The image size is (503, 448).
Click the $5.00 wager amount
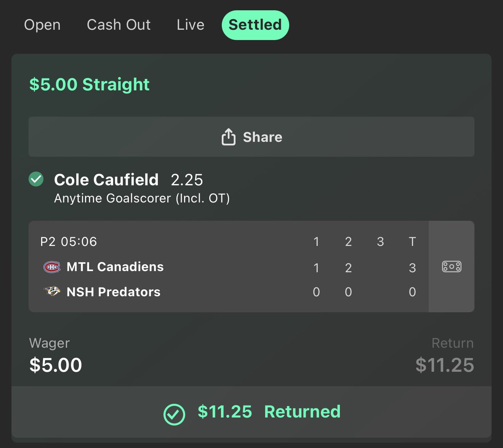[x=56, y=365]
